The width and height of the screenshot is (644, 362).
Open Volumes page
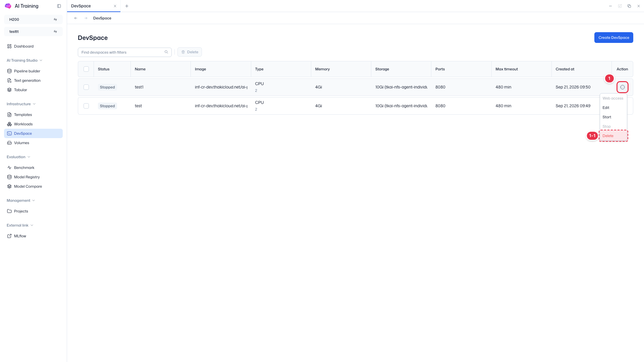[33, 143]
